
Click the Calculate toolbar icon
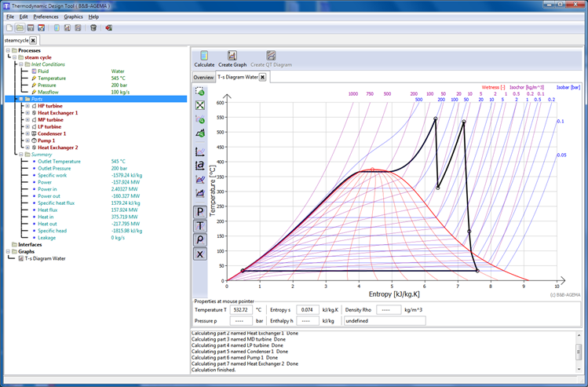[204, 56]
